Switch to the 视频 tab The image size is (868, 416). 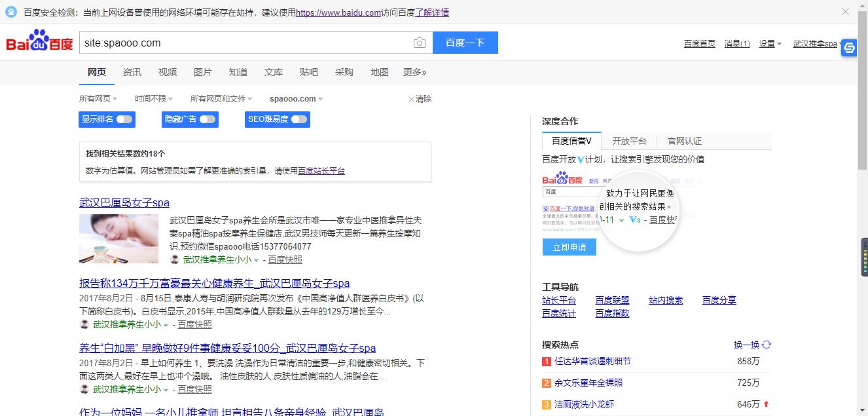(x=168, y=72)
